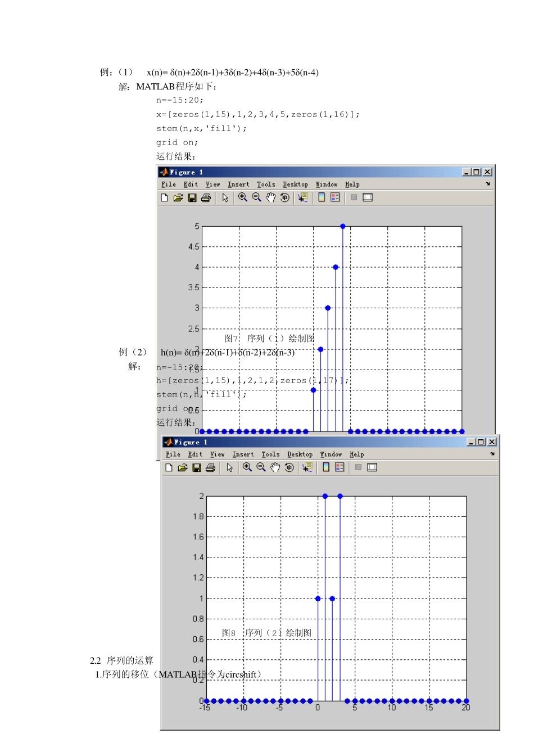534x756 pixels.
Task: Open Insert menu in lower figure window
Action: [x=243, y=454]
